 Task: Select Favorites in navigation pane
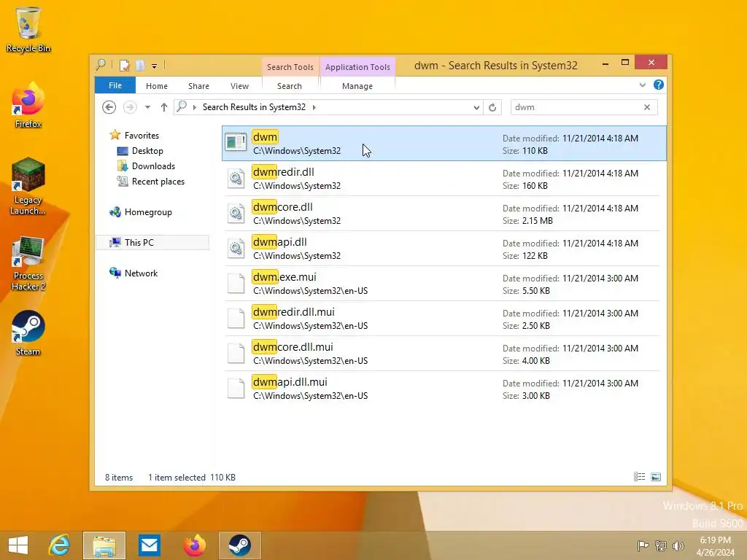tap(142, 135)
